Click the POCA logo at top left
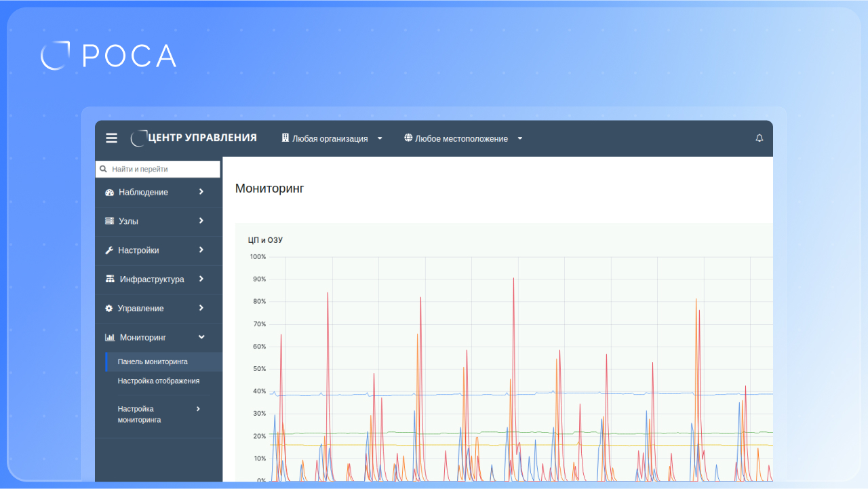The height and width of the screenshot is (489, 868). 108,56
